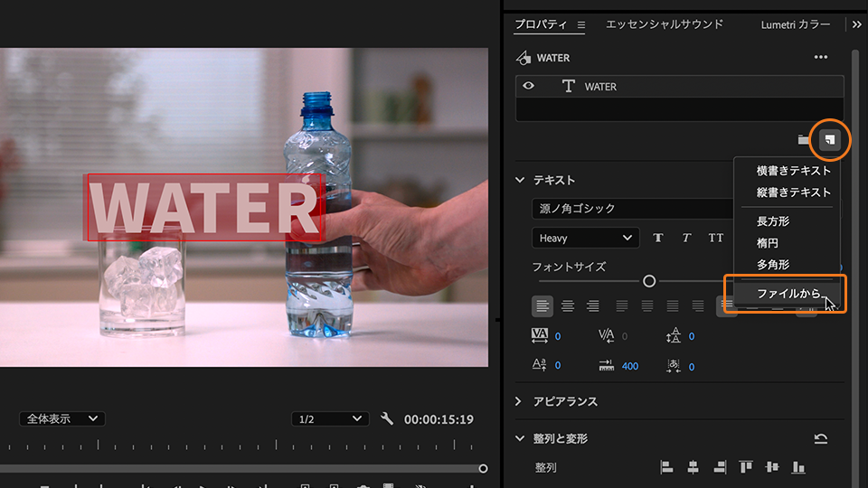Select the WATER text in the monitor
Image resolution: width=868 pixels, height=488 pixels.
(204, 208)
